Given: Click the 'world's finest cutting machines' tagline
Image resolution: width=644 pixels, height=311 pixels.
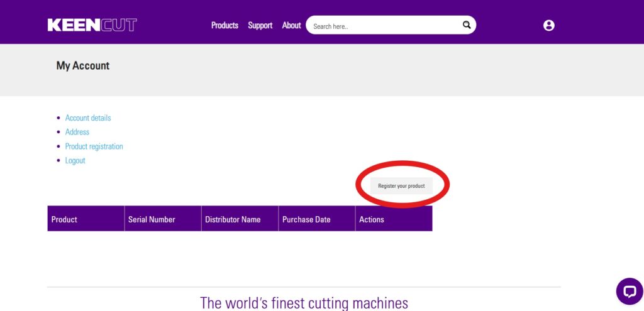Looking at the screenshot, I should (x=304, y=302).
